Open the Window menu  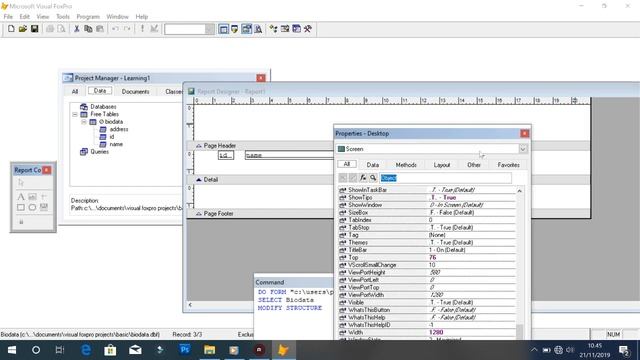pyautogui.click(x=118, y=17)
